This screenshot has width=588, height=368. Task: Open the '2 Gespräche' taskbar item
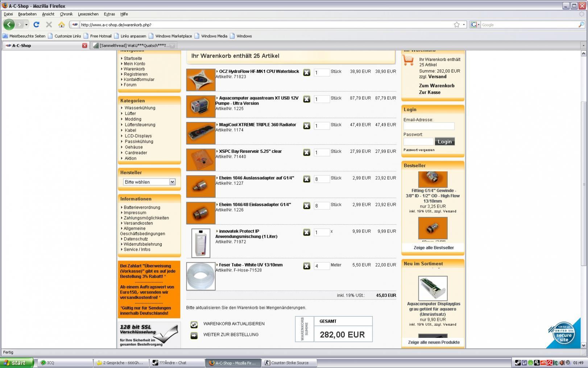[121, 363]
